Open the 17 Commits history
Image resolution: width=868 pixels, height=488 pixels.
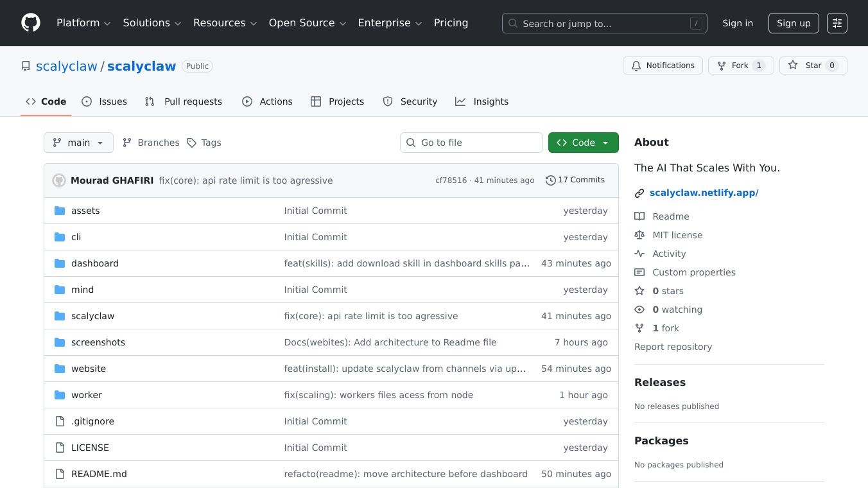(575, 180)
